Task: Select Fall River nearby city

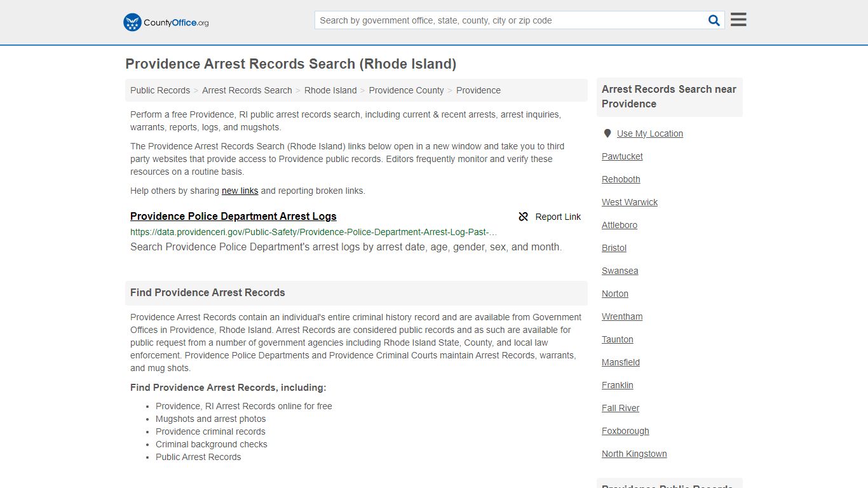Action: point(621,408)
